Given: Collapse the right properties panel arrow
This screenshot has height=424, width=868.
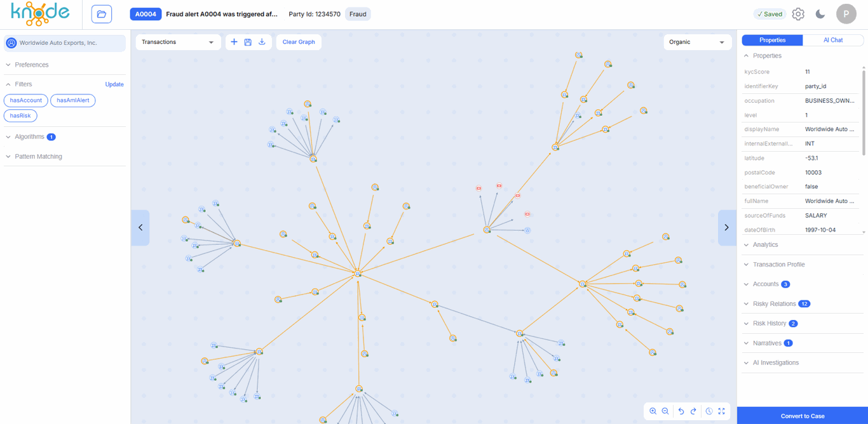Looking at the screenshot, I should [x=727, y=227].
